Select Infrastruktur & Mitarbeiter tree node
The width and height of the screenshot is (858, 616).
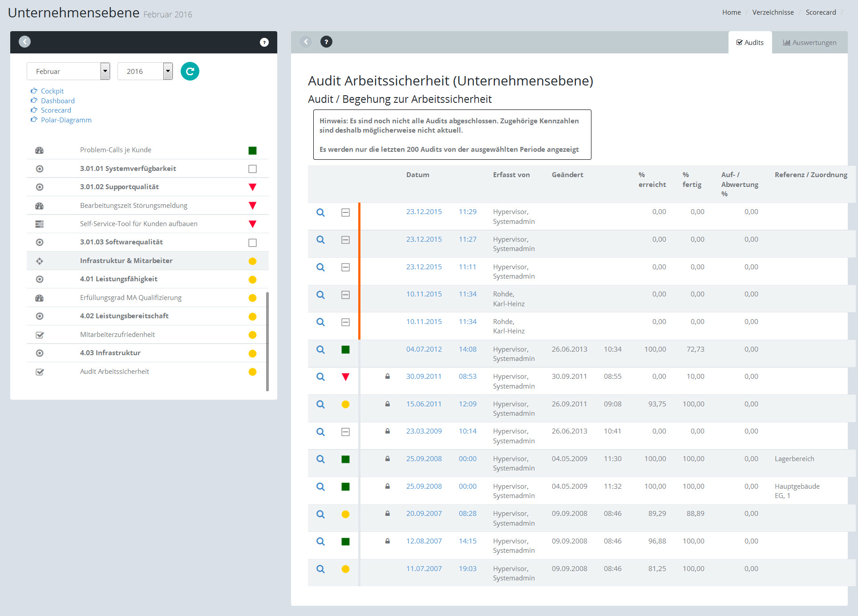(x=126, y=261)
